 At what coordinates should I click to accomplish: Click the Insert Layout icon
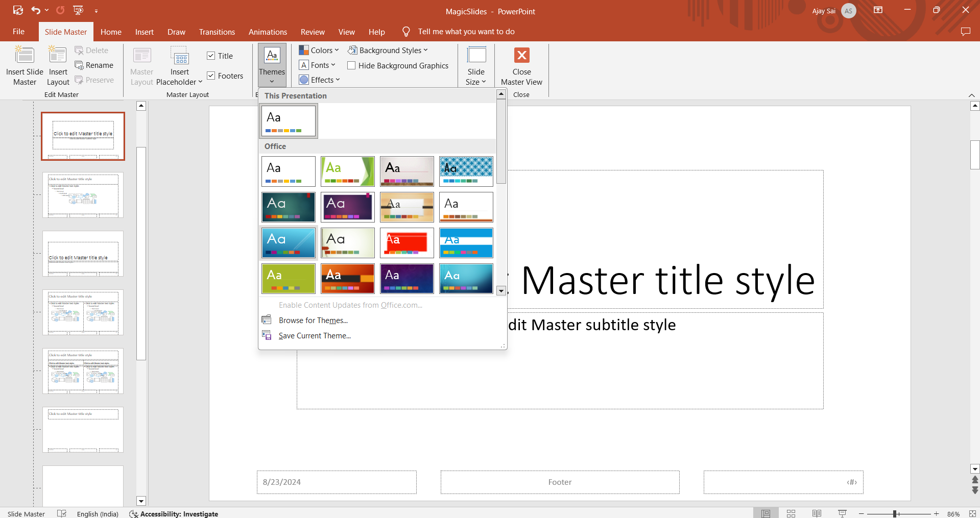(x=58, y=55)
